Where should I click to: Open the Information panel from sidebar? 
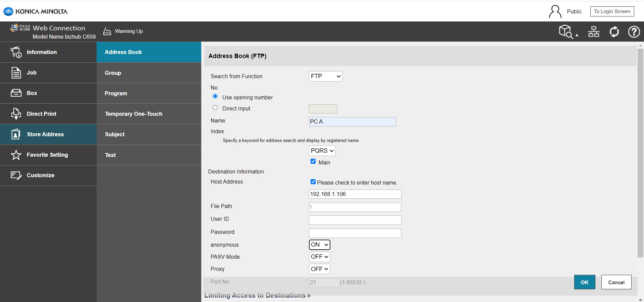tap(42, 52)
